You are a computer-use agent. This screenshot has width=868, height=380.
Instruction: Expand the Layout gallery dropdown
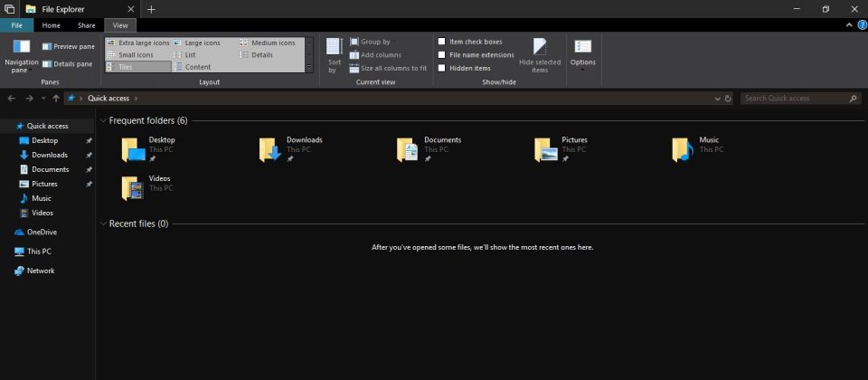pyautogui.click(x=309, y=67)
